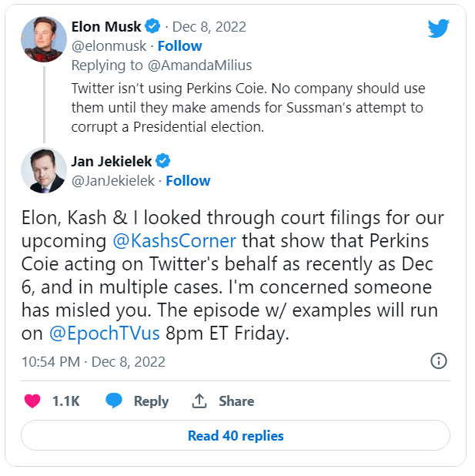Click the 1.1K likes count
Screen dimensions: 475x476
point(65,401)
